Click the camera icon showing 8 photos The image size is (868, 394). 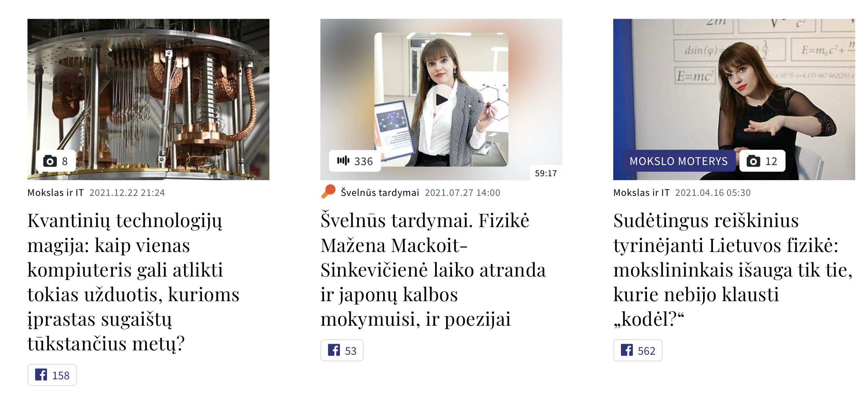tap(50, 161)
